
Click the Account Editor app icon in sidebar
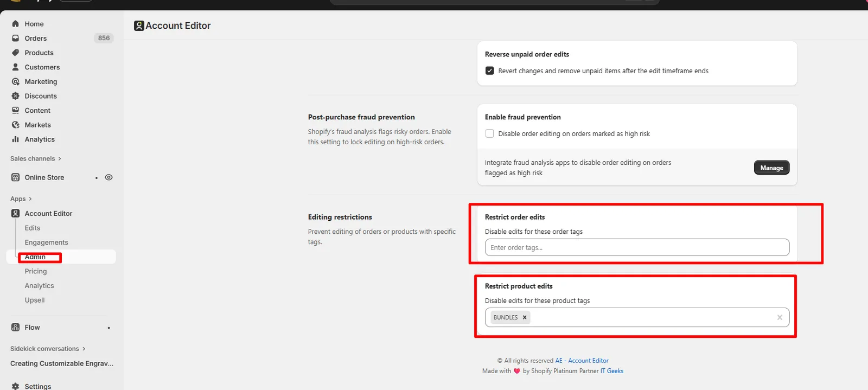pyautogui.click(x=15, y=214)
